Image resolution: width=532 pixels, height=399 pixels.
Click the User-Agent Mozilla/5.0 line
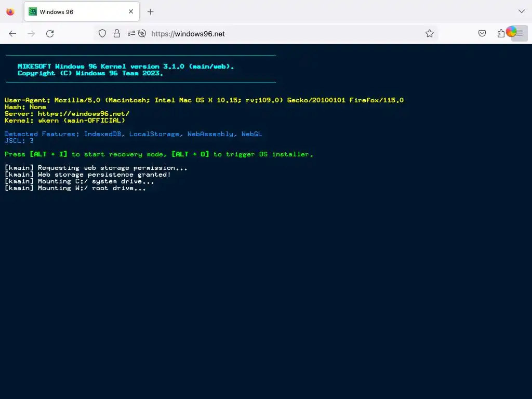[204, 100]
